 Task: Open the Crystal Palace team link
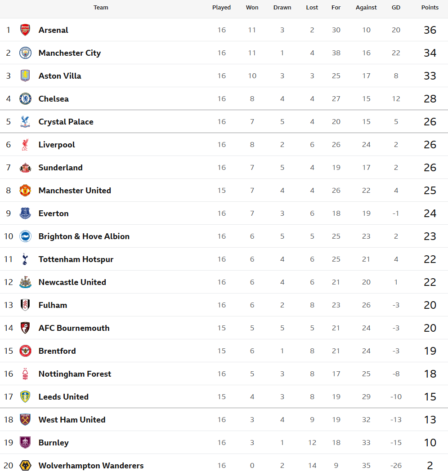click(x=66, y=122)
